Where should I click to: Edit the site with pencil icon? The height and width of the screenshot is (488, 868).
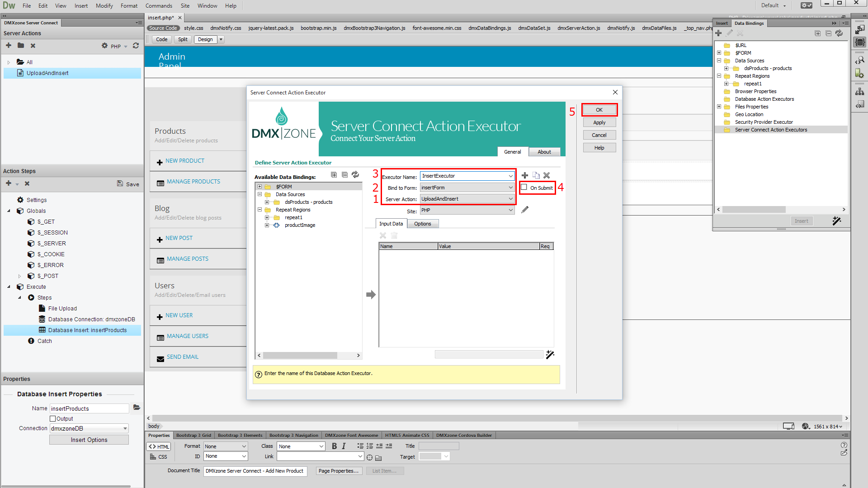[x=525, y=210]
